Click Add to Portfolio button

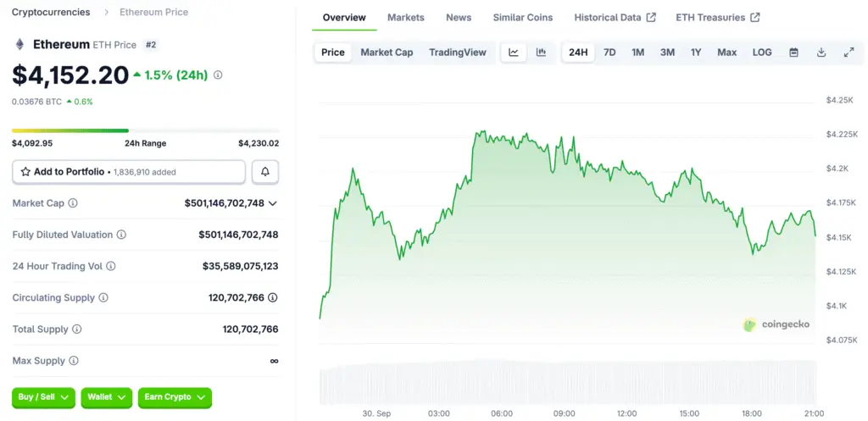coord(129,172)
